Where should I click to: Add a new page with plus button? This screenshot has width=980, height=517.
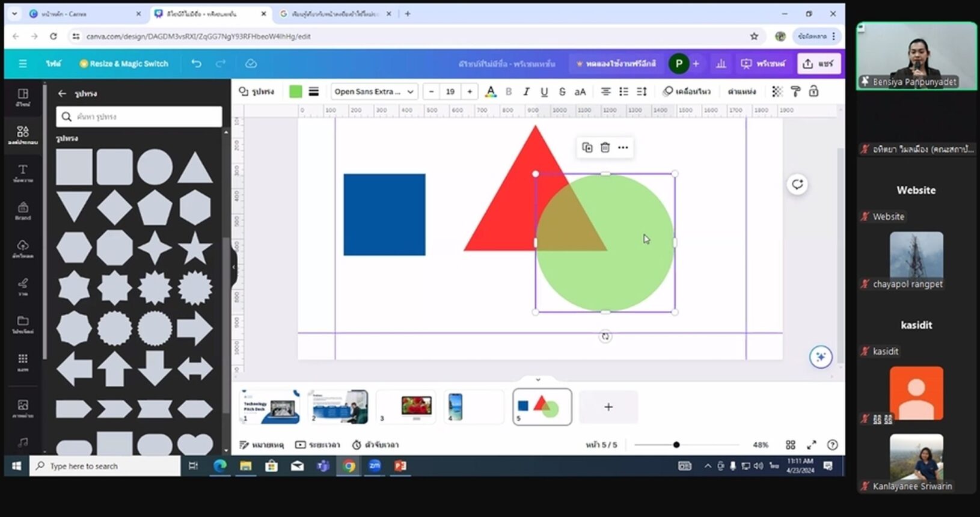pos(608,407)
